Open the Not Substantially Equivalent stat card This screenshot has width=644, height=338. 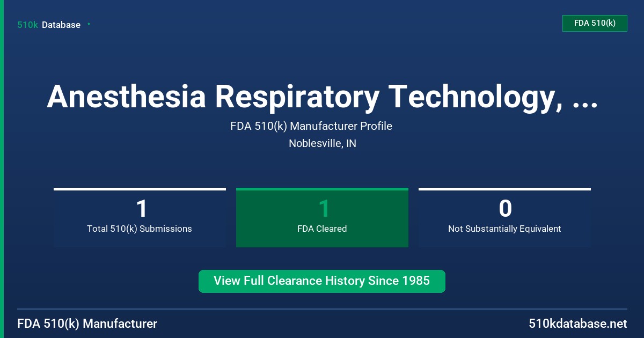pyautogui.click(x=504, y=217)
